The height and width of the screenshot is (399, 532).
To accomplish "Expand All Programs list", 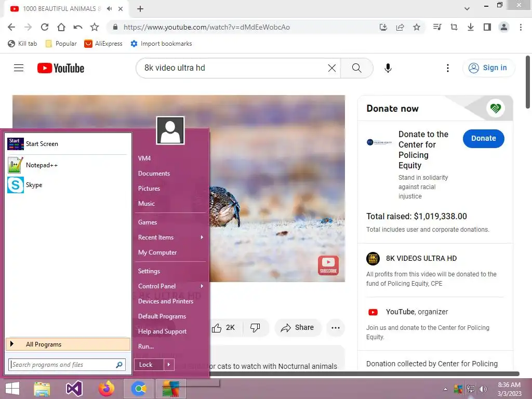I will (x=68, y=344).
